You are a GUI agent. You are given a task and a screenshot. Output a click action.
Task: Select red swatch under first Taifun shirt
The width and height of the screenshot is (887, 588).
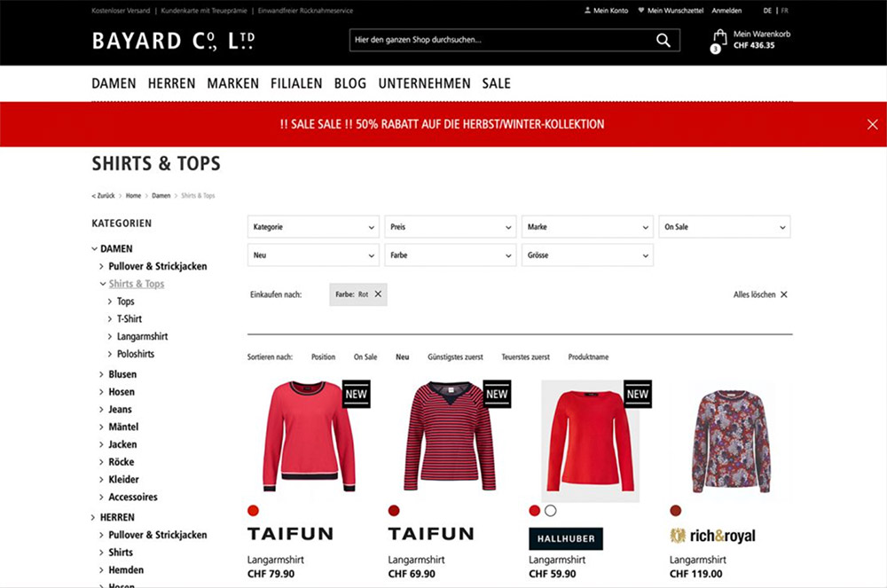[x=253, y=511]
